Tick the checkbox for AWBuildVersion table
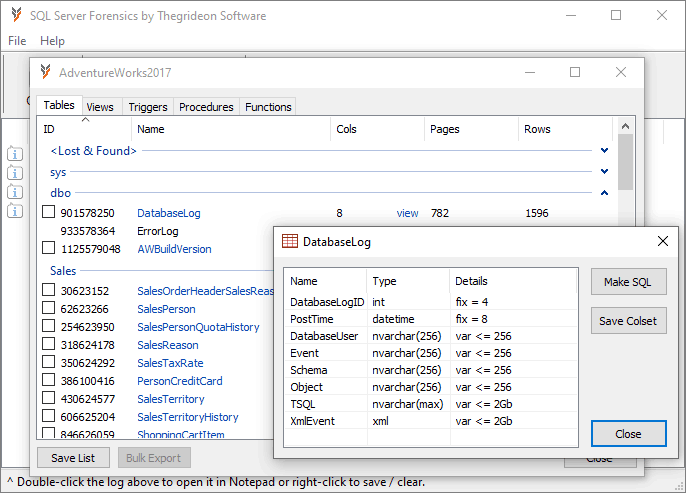Viewport: 686px width, 493px height. coord(48,248)
